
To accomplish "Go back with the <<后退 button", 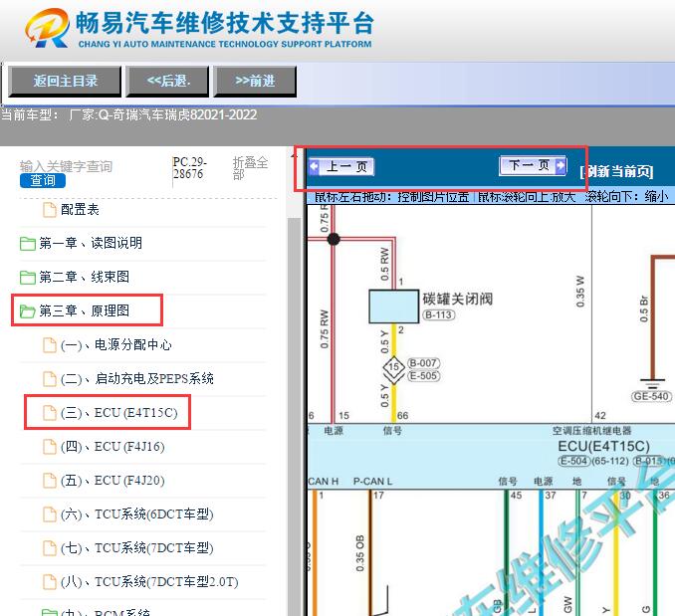I will coord(167,82).
